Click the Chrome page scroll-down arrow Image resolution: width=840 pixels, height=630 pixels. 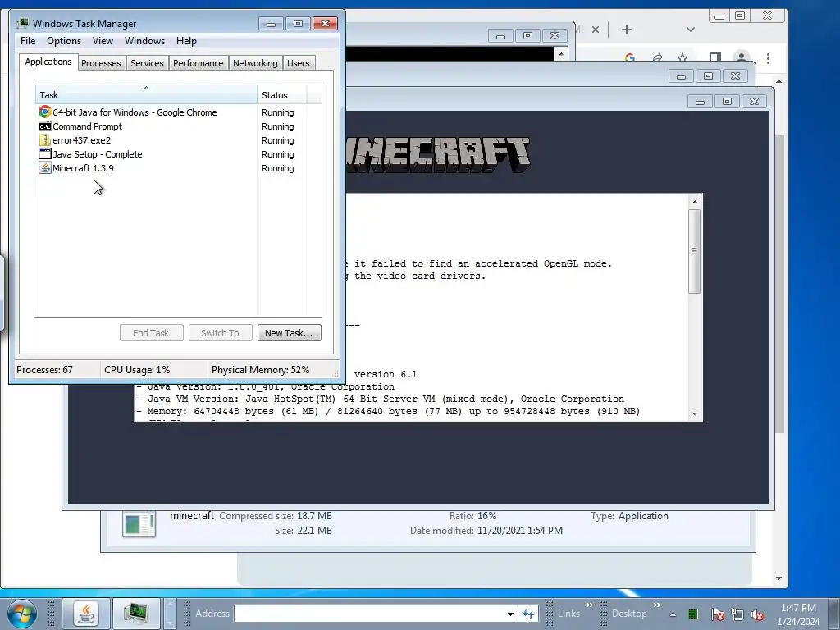[779, 578]
